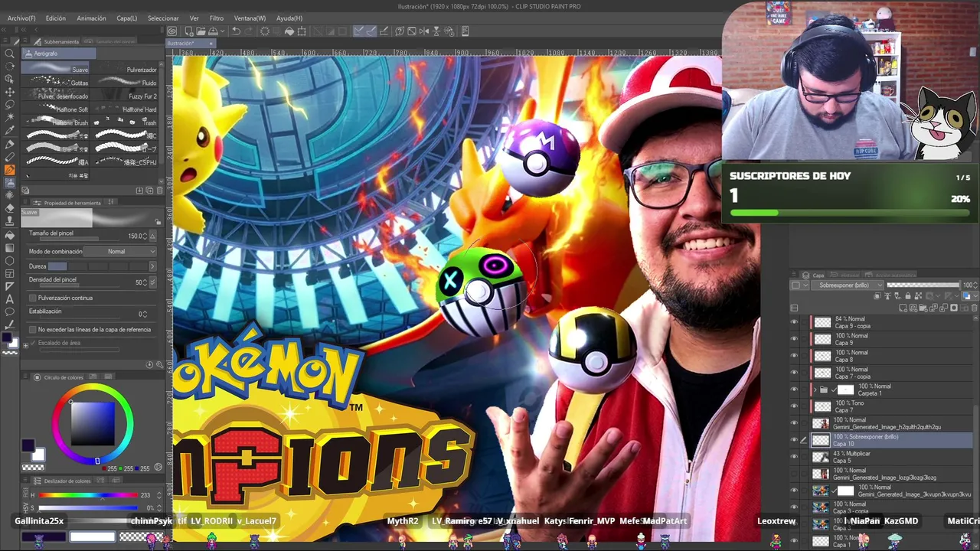This screenshot has height=551, width=980.
Task: Select the highlighted Brush tool
Action: (x=9, y=169)
